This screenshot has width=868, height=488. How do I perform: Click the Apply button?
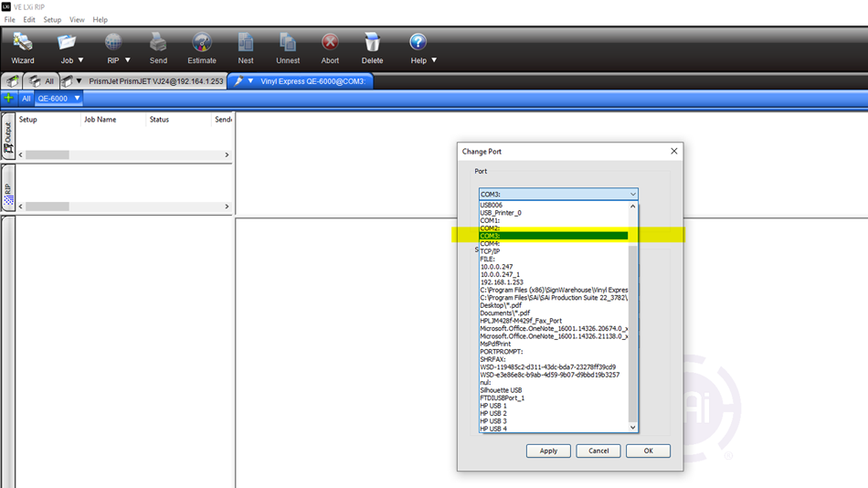tap(548, 451)
